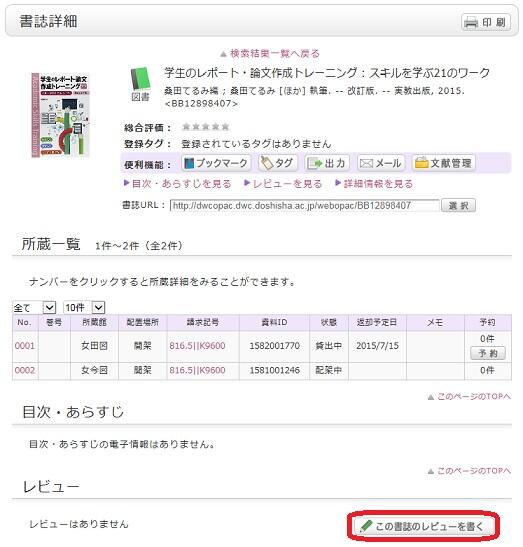Open holding number 0001
The height and width of the screenshot is (547, 523).
(x=25, y=346)
